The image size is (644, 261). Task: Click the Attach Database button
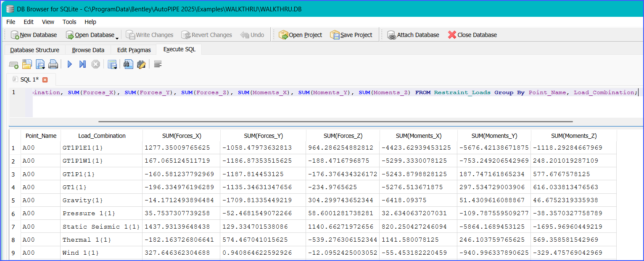coord(413,35)
